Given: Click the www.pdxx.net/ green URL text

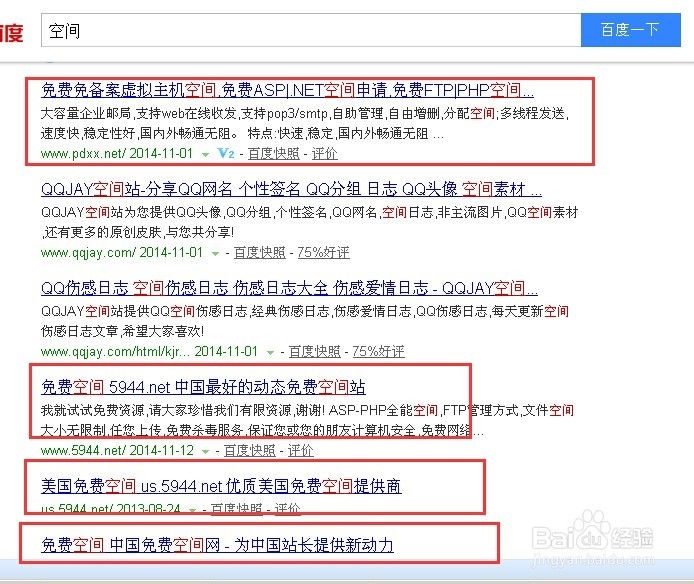Looking at the screenshot, I should (x=83, y=154).
